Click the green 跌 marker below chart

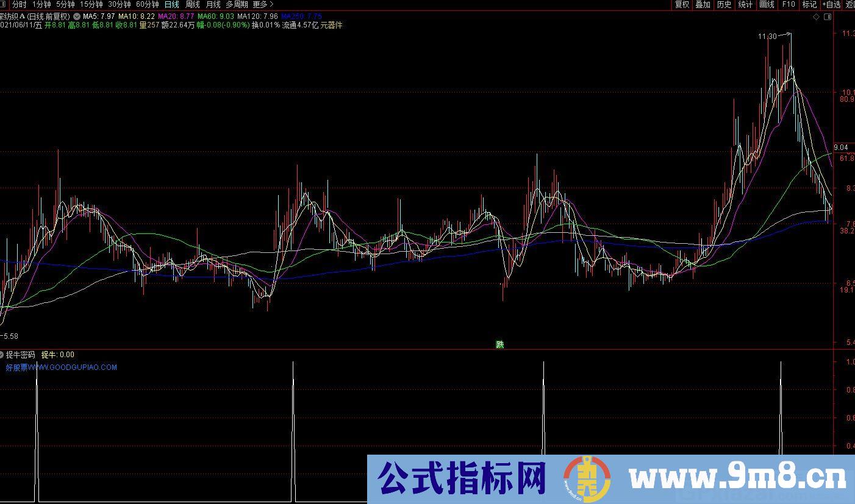pyautogui.click(x=500, y=344)
